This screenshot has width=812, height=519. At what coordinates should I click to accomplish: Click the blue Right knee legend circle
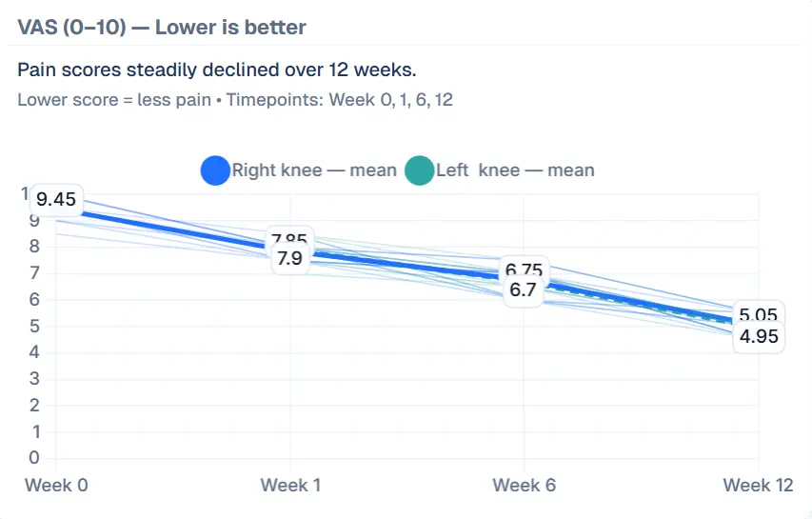215,170
